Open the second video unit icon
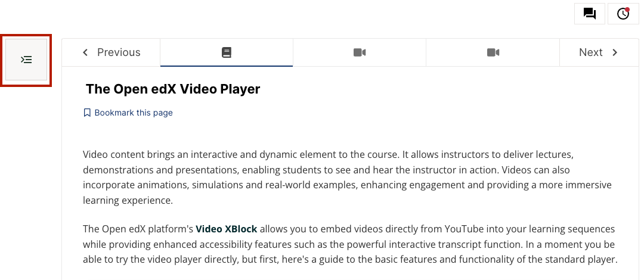This screenshot has width=644, height=280. pos(493,52)
